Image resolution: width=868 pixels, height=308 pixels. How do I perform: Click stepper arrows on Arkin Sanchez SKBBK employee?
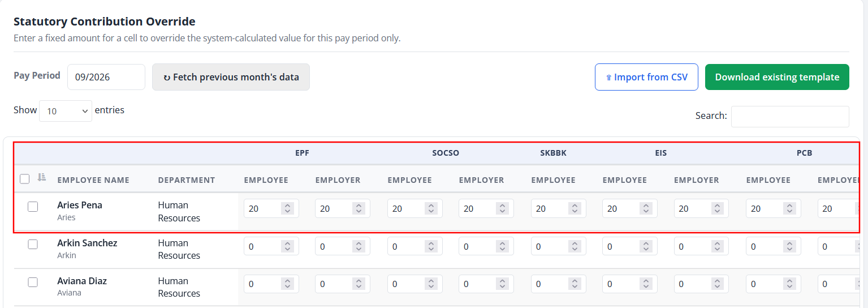(575, 246)
